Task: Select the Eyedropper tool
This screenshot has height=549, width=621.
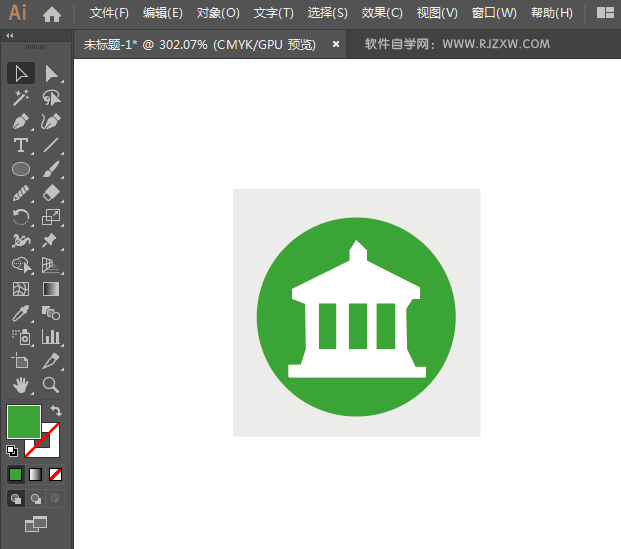Action: click(x=20, y=313)
